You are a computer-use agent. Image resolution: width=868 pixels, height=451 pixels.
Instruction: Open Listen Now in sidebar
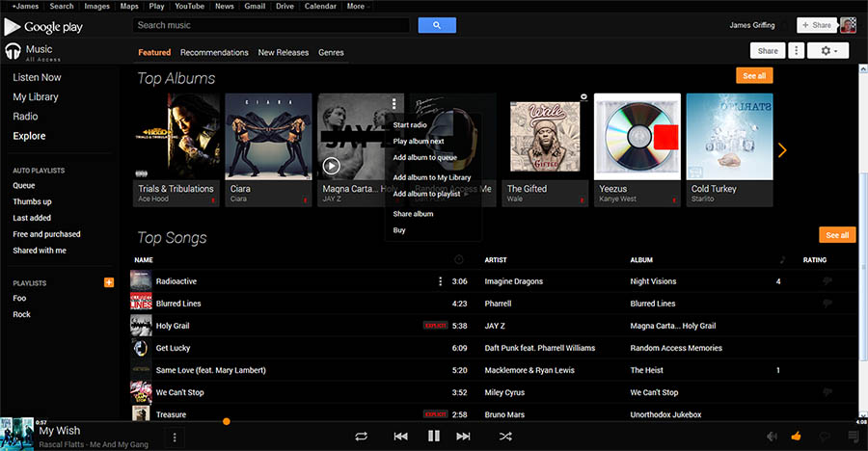click(x=37, y=77)
